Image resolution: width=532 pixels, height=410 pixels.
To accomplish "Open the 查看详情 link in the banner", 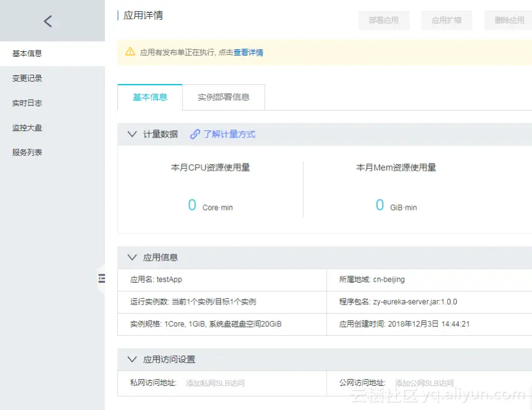I will click(248, 52).
